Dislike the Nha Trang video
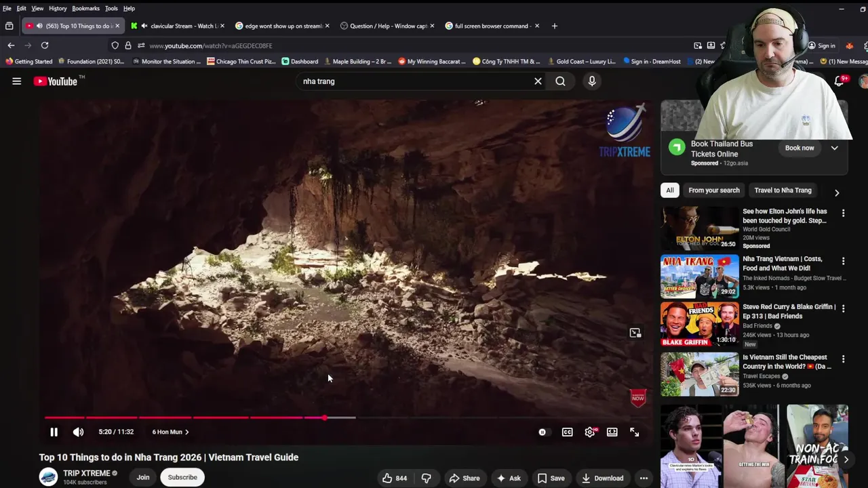The image size is (868, 488). pos(426,479)
